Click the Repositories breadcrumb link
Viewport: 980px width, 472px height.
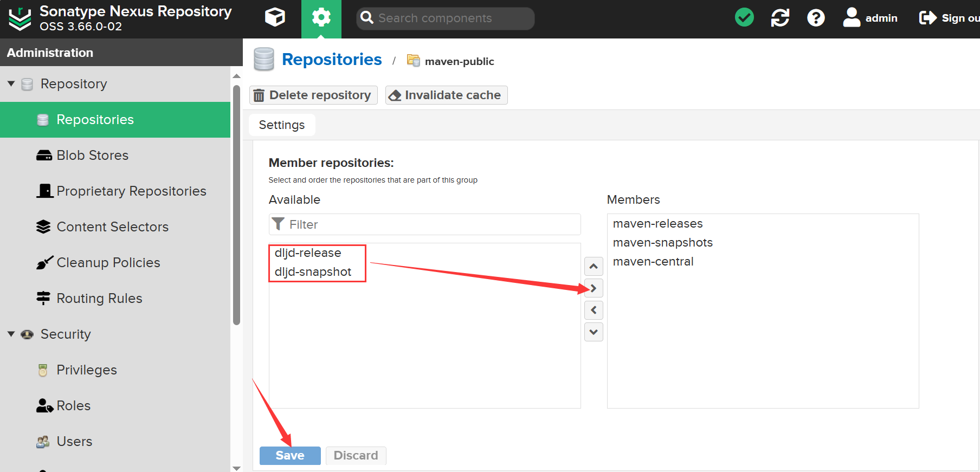point(332,60)
